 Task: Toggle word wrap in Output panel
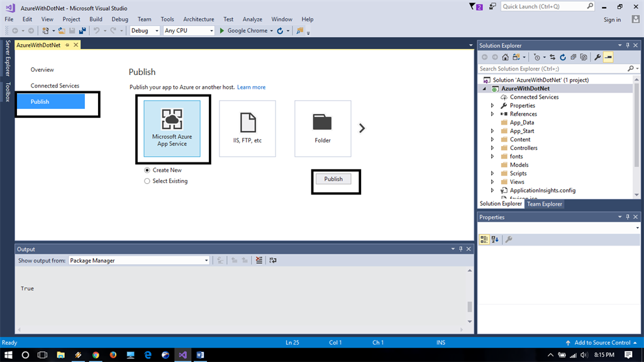273,261
